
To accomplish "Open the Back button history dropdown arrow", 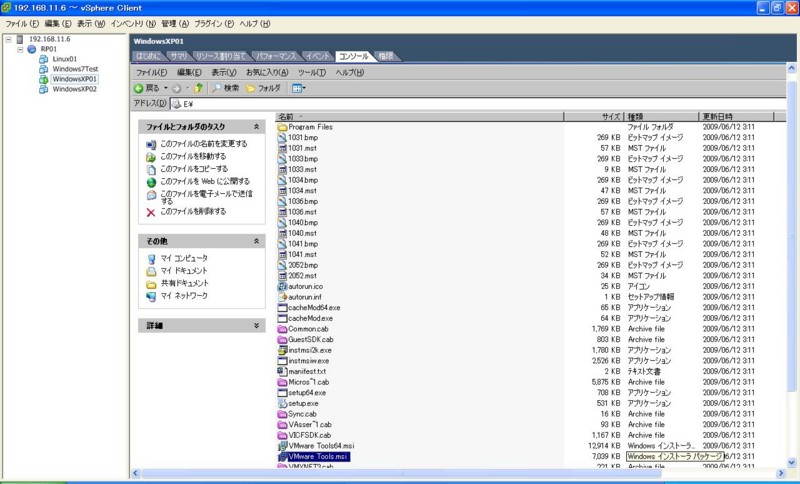I will coord(166,88).
